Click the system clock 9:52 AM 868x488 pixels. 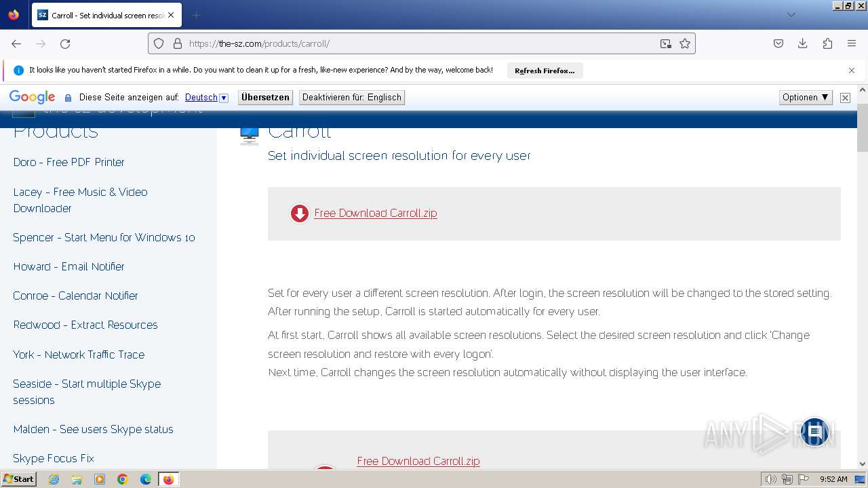point(833,479)
